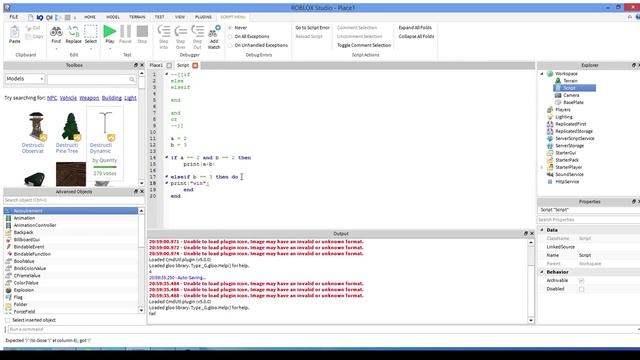The height and width of the screenshot is (360, 640).
Task: Click the Redo quick-access icon
Action: pos(49,18)
